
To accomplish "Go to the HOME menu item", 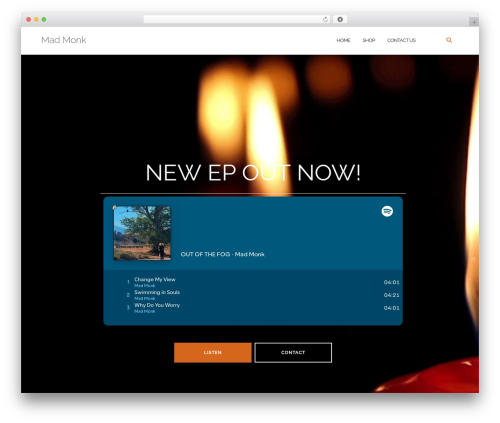I will (343, 40).
